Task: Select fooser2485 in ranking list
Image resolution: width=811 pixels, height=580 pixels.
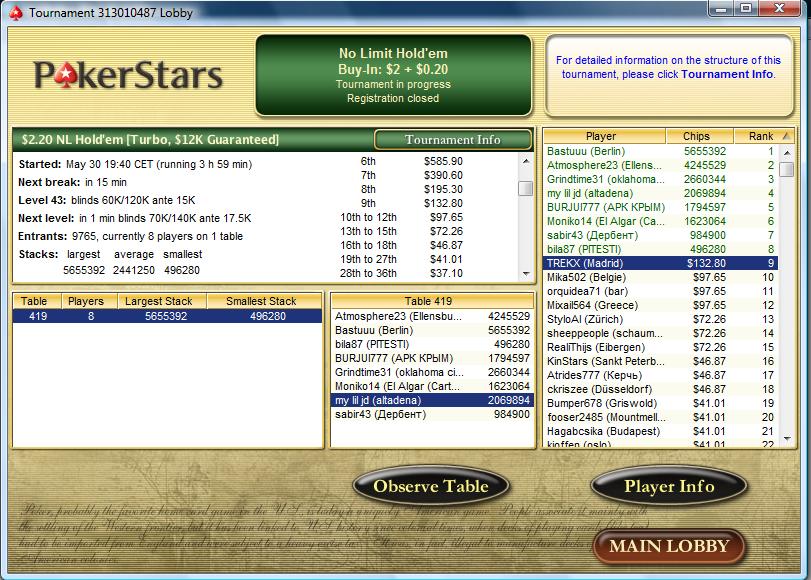Action: coord(660,417)
